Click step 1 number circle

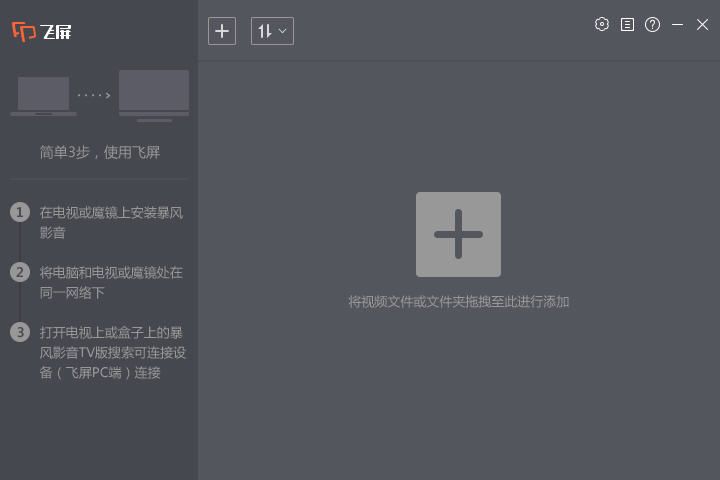20,212
